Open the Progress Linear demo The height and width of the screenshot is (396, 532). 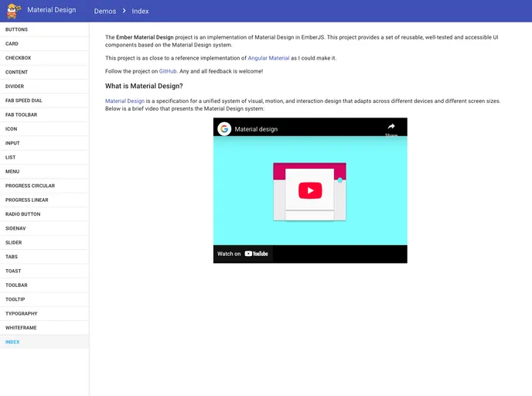44,200
